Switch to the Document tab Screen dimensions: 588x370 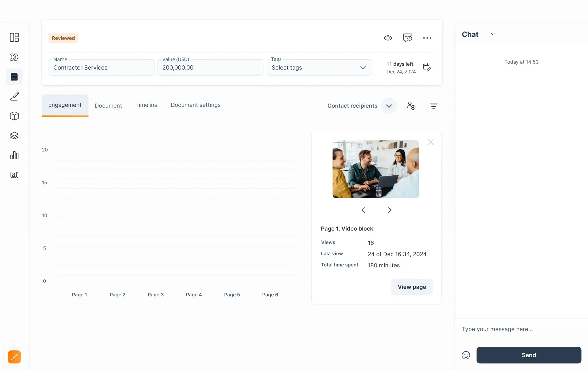(x=108, y=105)
